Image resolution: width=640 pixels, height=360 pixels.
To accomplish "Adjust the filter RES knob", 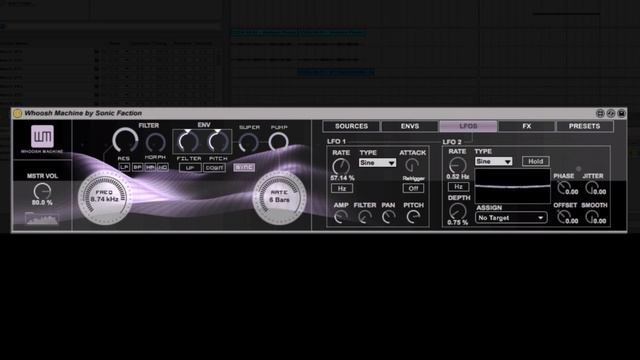I will [125, 141].
